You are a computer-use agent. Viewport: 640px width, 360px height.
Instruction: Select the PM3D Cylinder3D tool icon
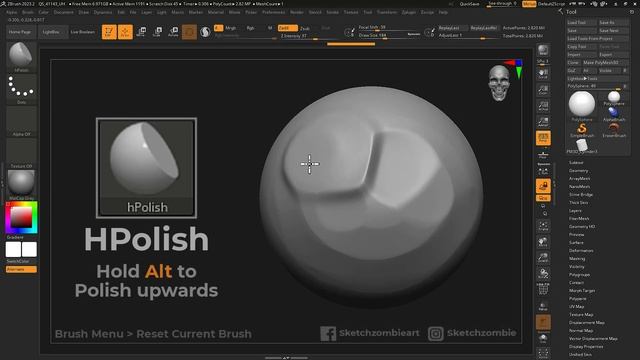582,146
